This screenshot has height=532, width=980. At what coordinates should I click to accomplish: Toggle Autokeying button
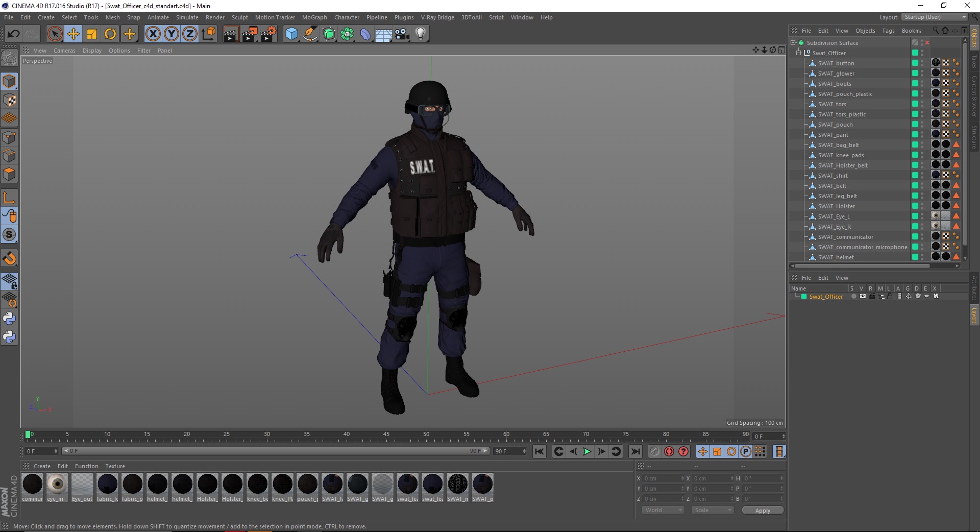(669, 451)
